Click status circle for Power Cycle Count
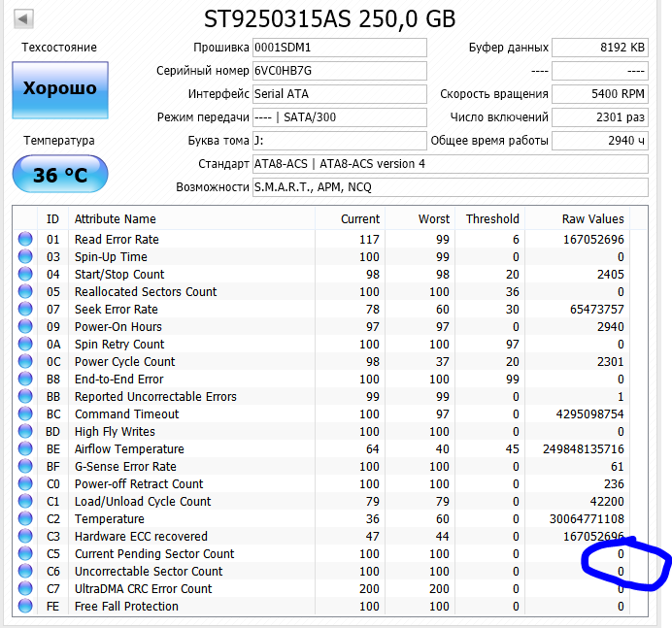Screen dimensions: 672x628 click(x=25, y=361)
